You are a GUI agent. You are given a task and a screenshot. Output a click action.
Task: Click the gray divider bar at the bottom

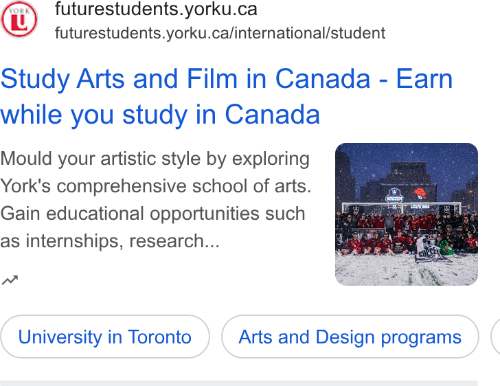(x=239, y=383)
